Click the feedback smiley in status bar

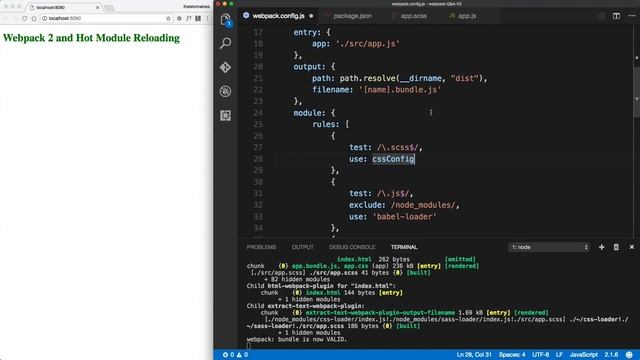629,355
